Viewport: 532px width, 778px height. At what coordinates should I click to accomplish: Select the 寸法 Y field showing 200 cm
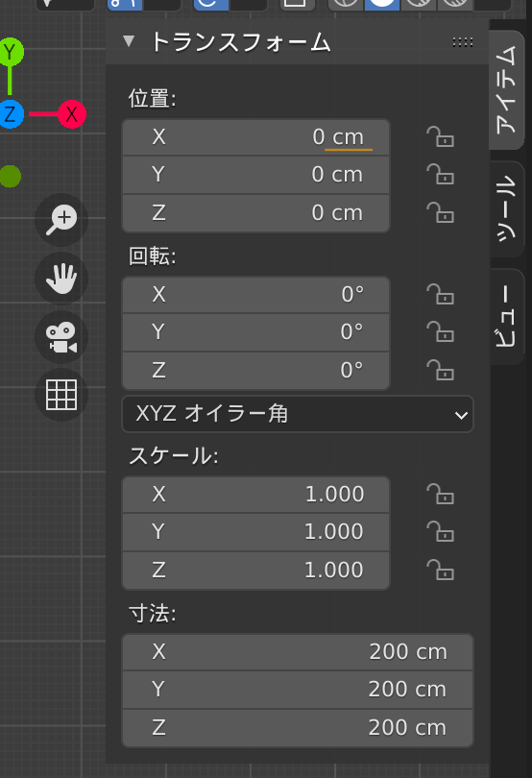(298, 690)
